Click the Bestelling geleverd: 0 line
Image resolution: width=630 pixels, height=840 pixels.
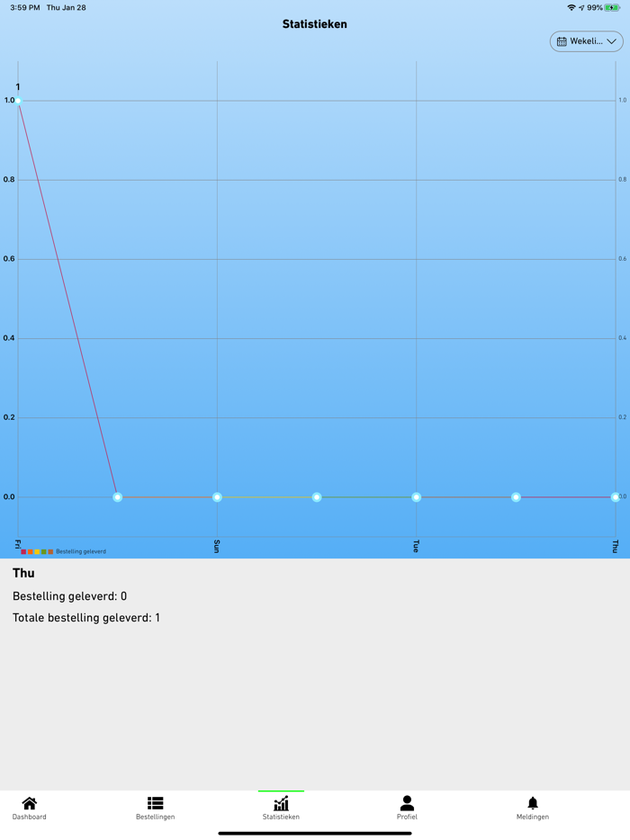[69, 596]
